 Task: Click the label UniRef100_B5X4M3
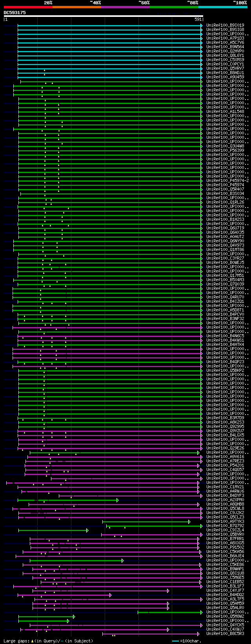[225, 280]
